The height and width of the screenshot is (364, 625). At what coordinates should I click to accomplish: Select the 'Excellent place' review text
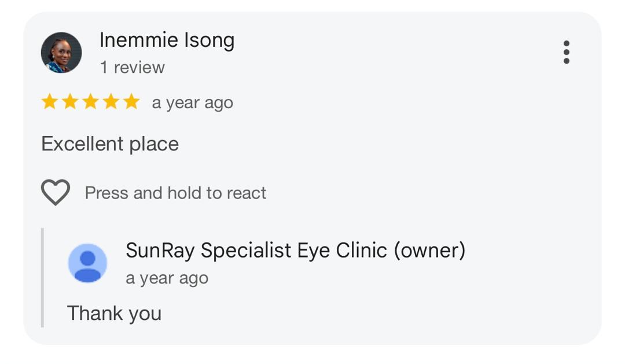coord(110,144)
